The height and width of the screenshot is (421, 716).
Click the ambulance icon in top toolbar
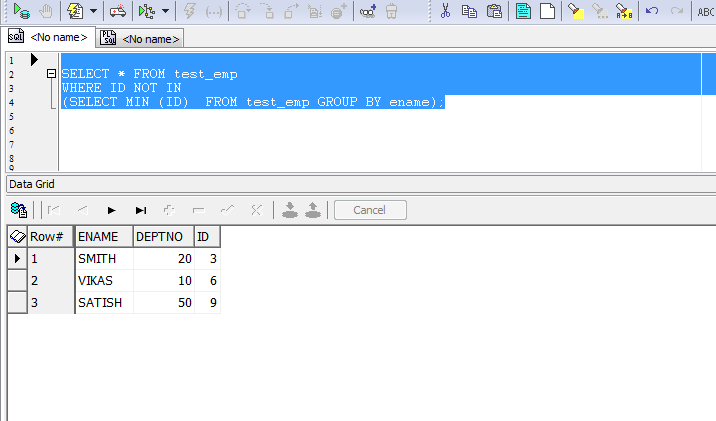(118, 11)
